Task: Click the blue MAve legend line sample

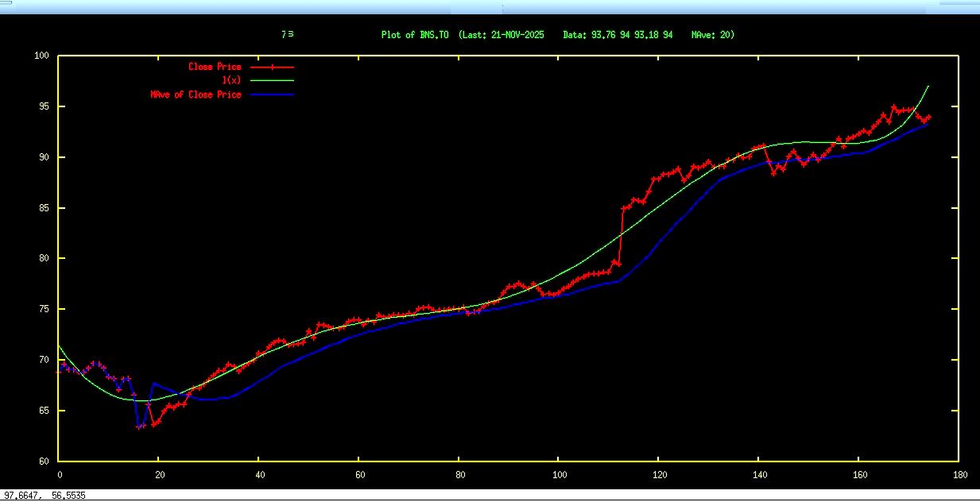Action: [x=271, y=95]
